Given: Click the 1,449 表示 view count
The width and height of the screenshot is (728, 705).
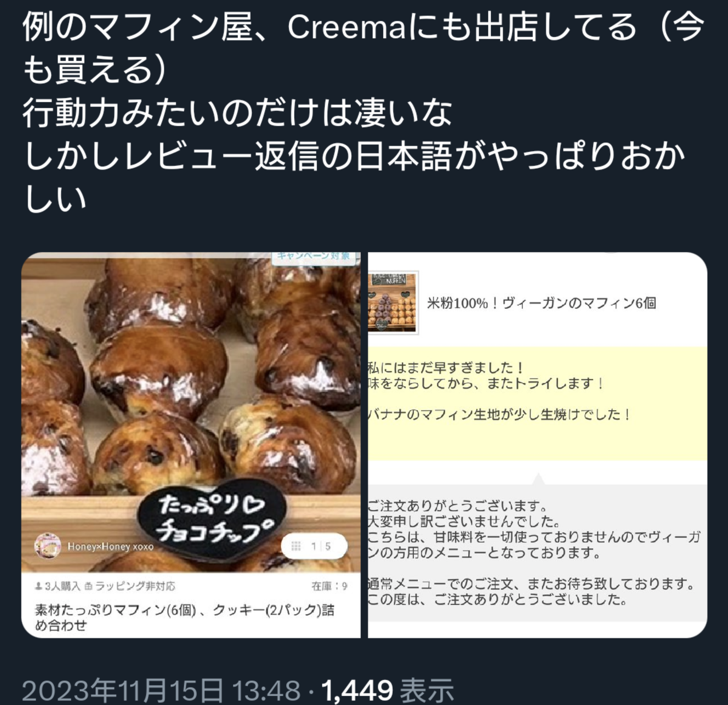Looking at the screenshot, I should coord(387,690).
